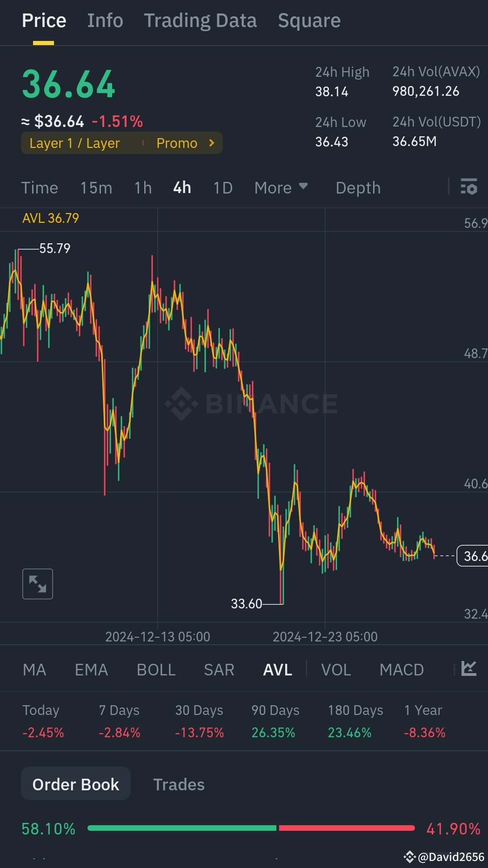Screen dimensions: 488x868
Task: Enable the BOLL indicator
Action: (156, 669)
